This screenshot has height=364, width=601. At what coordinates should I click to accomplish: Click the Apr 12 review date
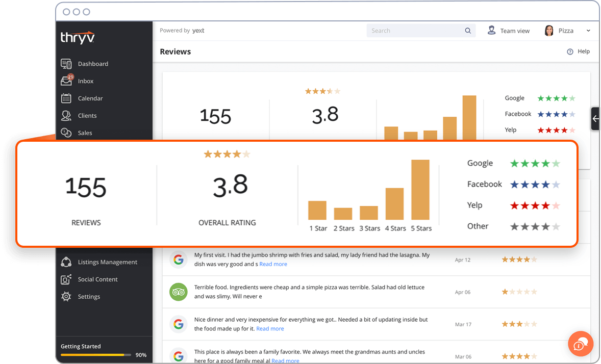coord(463,260)
